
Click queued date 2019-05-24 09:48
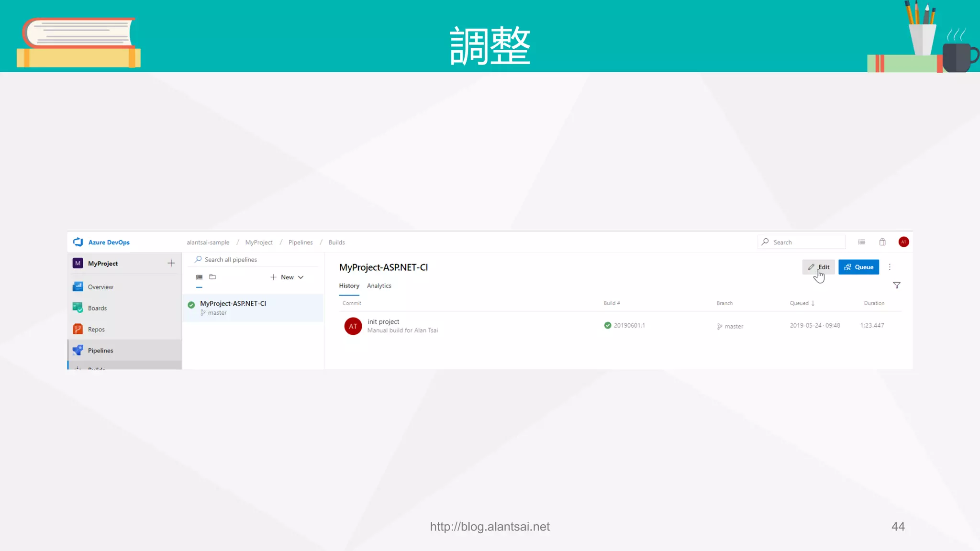[x=815, y=326]
